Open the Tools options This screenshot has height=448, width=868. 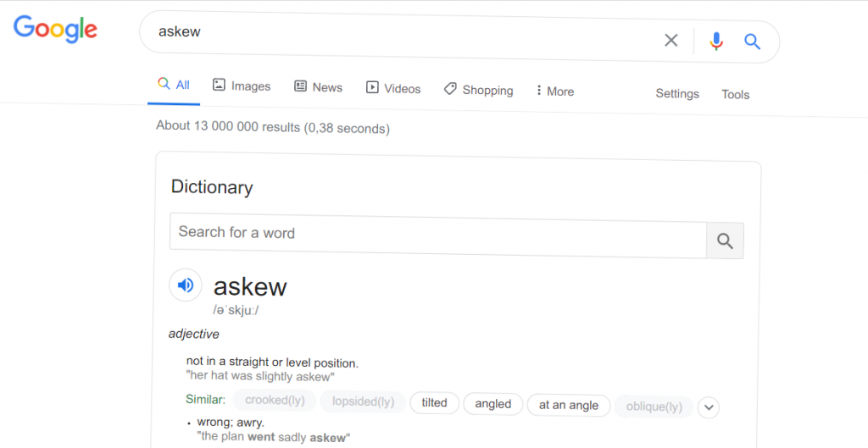coord(735,95)
